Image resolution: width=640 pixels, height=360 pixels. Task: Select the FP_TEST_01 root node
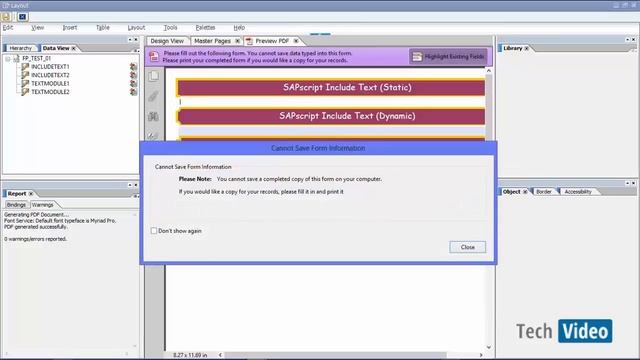click(x=37, y=58)
